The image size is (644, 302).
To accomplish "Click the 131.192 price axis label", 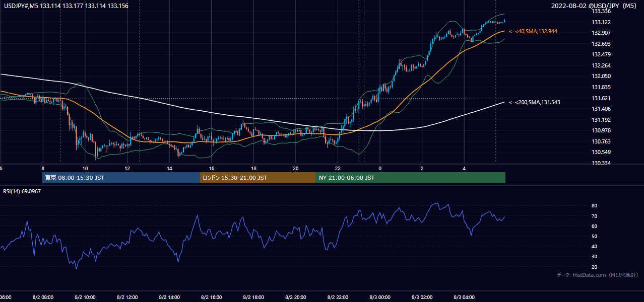I will pyautogui.click(x=601, y=120).
